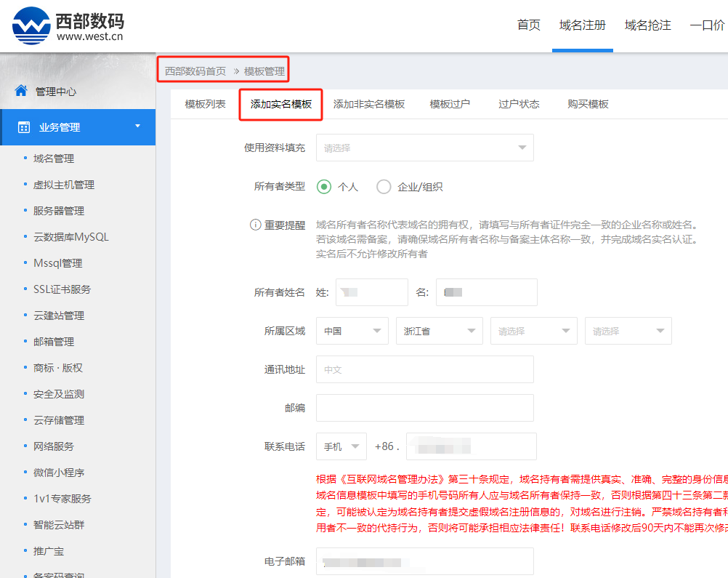Focus the 名 given name input field
The width and height of the screenshot is (728, 578).
pyautogui.click(x=487, y=292)
